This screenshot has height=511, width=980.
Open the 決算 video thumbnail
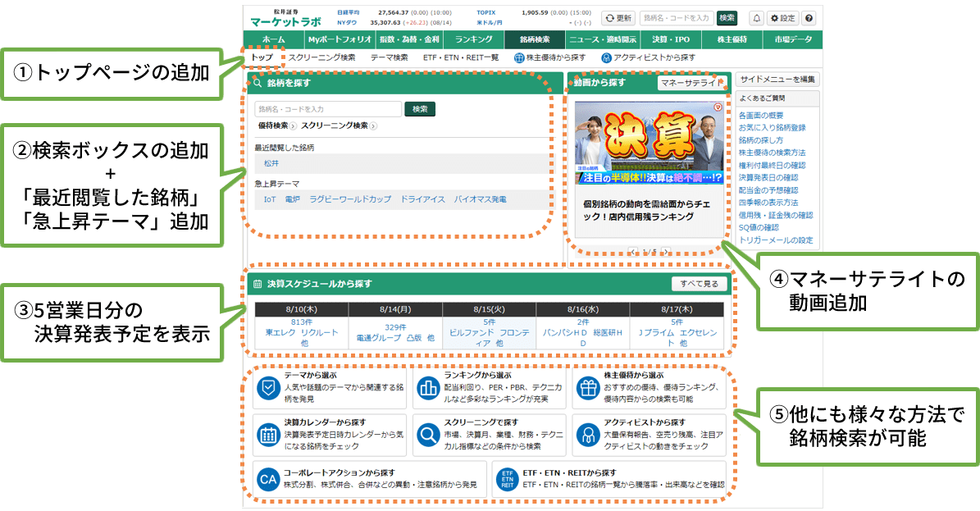649,143
